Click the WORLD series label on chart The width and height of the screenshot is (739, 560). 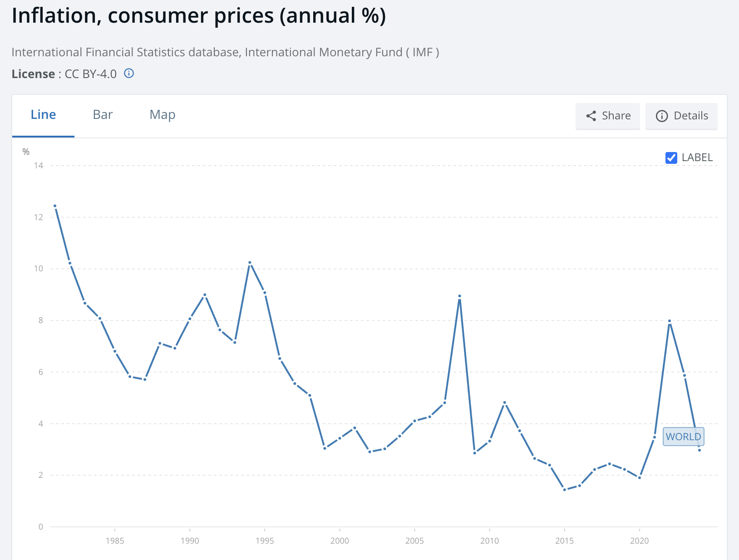tap(683, 437)
